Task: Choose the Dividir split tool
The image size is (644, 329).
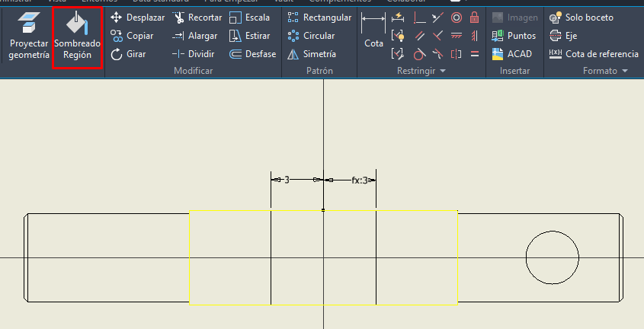Action: tap(193, 54)
